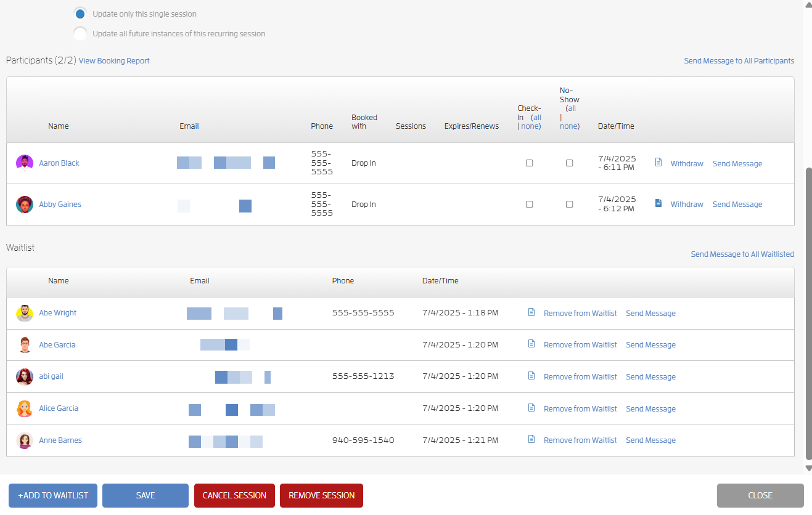Select none under Check-In column
Image resolution: width=812 pixels, height=515 pixels.
530,126
